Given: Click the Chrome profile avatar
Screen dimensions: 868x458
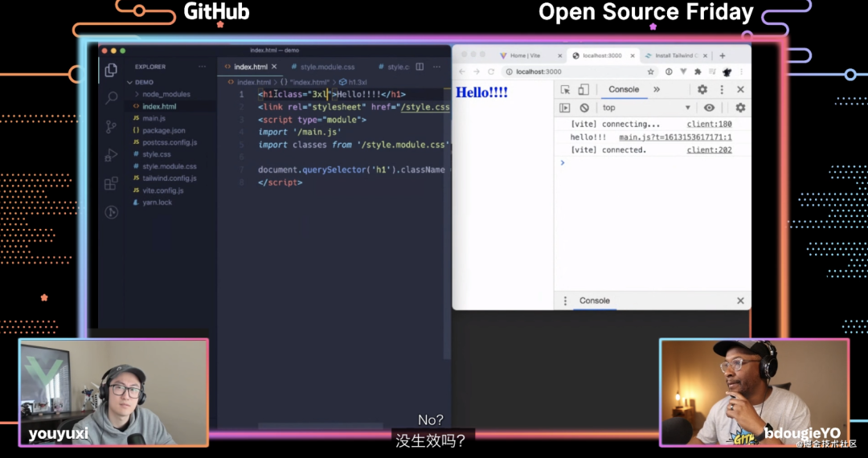Looking at the screenshot, I should pyautogui.click(x=727, y=72).
